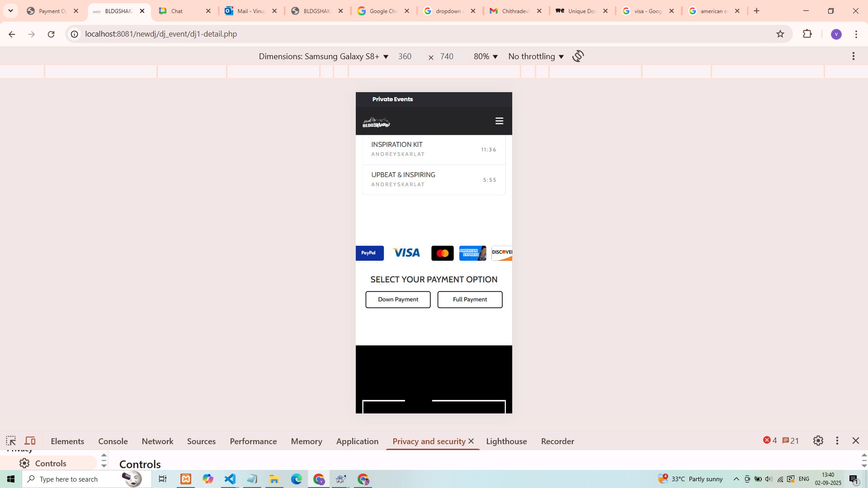The image size is (868, 488).
Task: Activate the inspect element picker icon
Action: coord(11,441)
